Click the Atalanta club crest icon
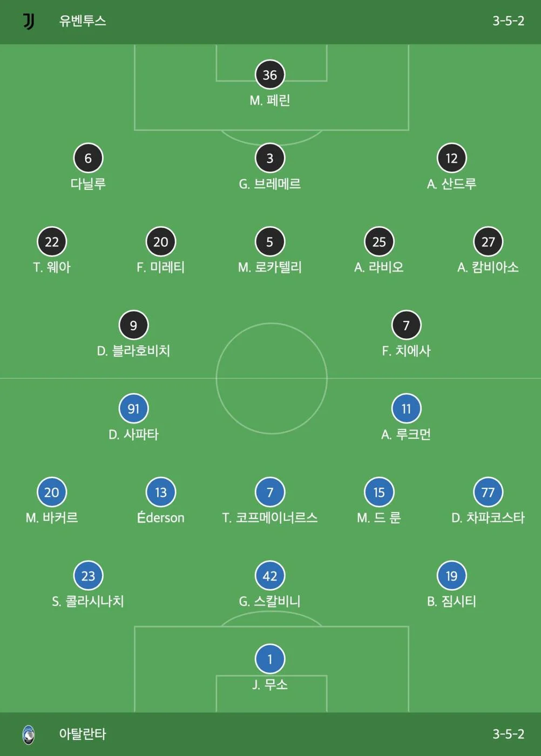541x756 pixels. [29, 734]
